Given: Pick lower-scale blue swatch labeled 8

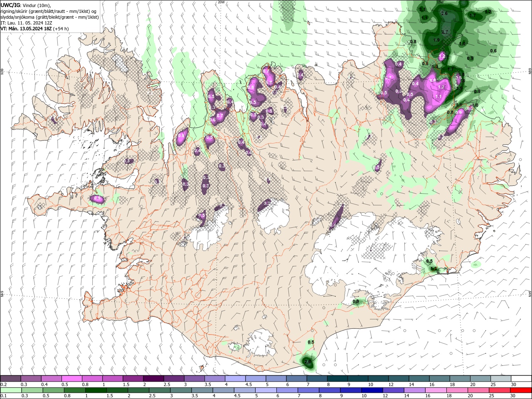Looking at the screenshot, I should 330,390.
